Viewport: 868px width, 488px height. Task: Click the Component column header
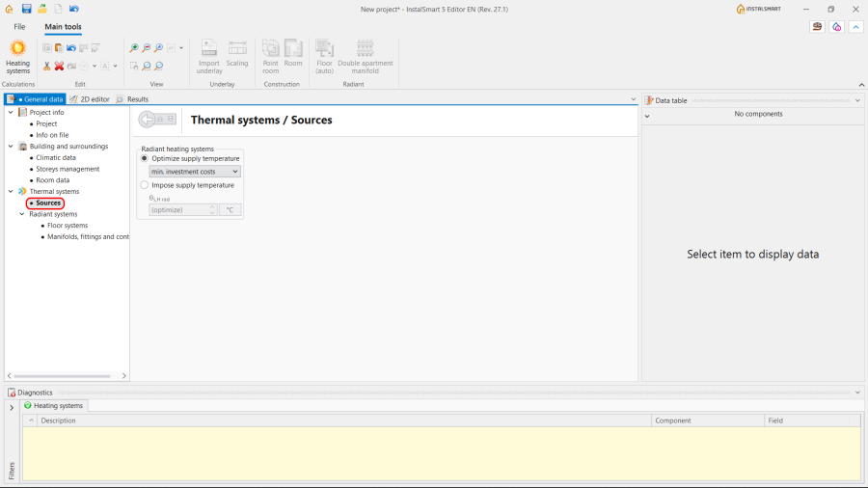coord(708,420)
